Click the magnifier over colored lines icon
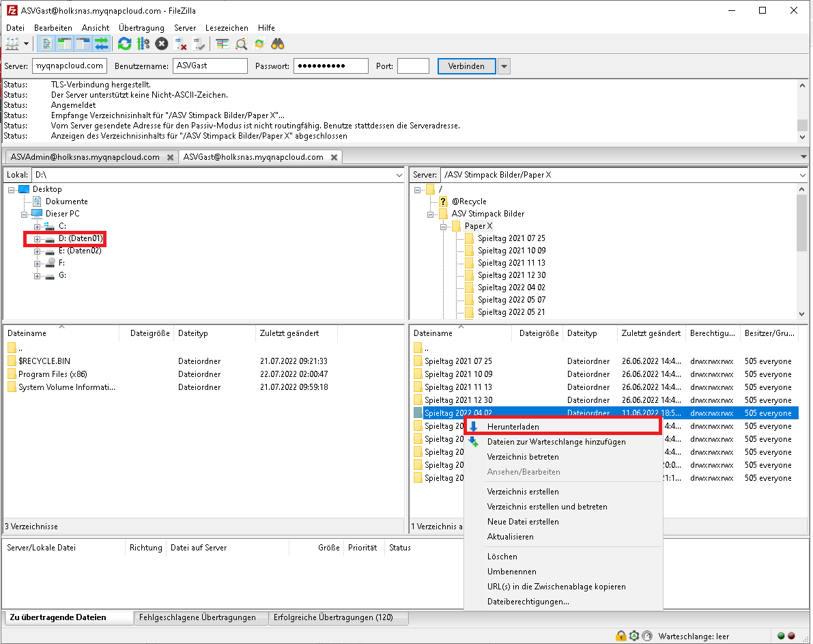Screen dimensions: 813x644 click(241, 44)
